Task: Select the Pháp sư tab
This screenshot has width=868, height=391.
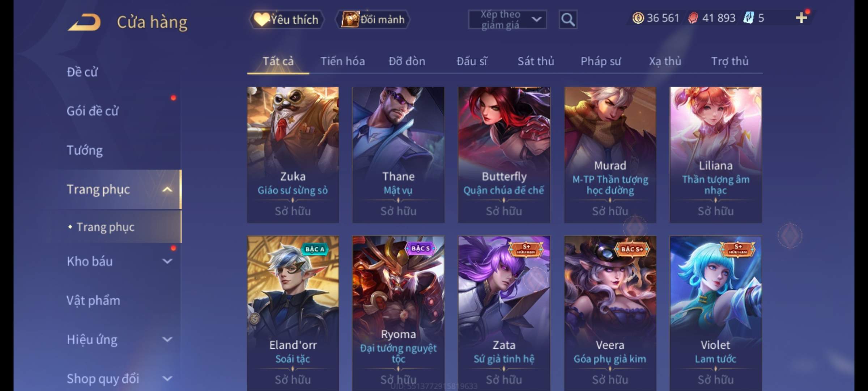Action: (600, 61)
